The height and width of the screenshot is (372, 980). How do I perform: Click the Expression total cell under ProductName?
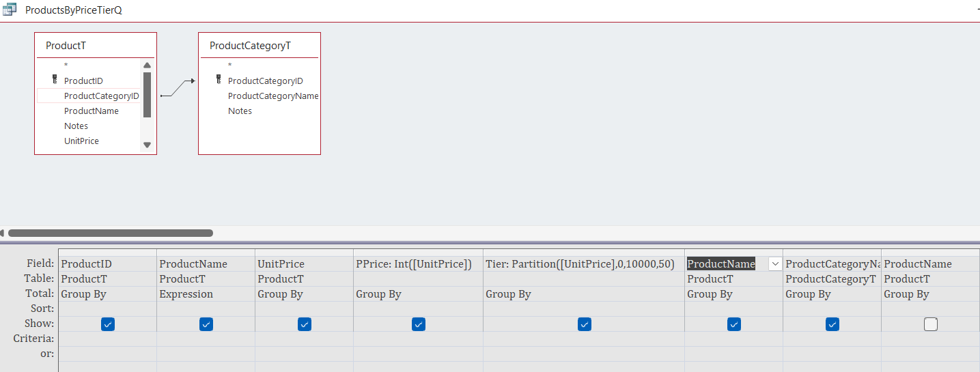point(205,294)
